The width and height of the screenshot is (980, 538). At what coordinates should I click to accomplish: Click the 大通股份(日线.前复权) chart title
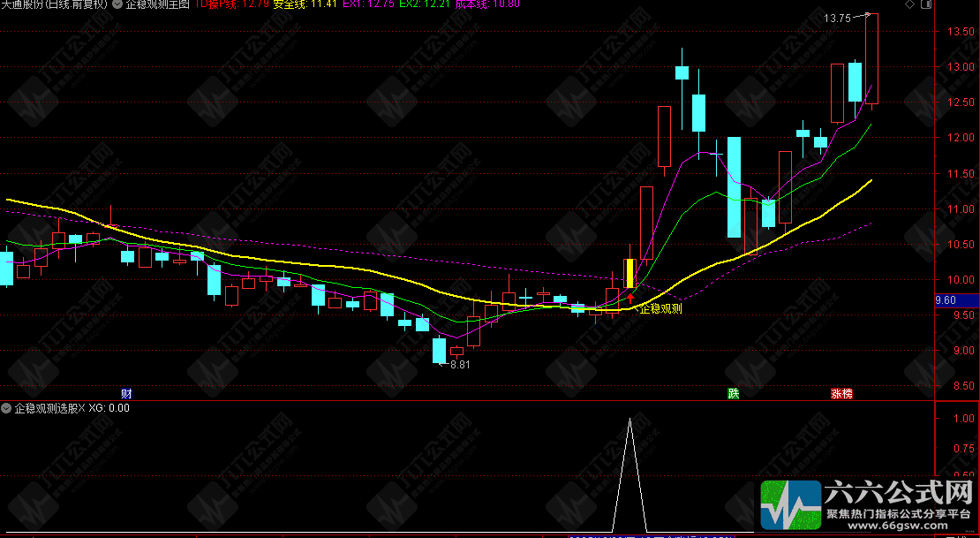[54, 4]
